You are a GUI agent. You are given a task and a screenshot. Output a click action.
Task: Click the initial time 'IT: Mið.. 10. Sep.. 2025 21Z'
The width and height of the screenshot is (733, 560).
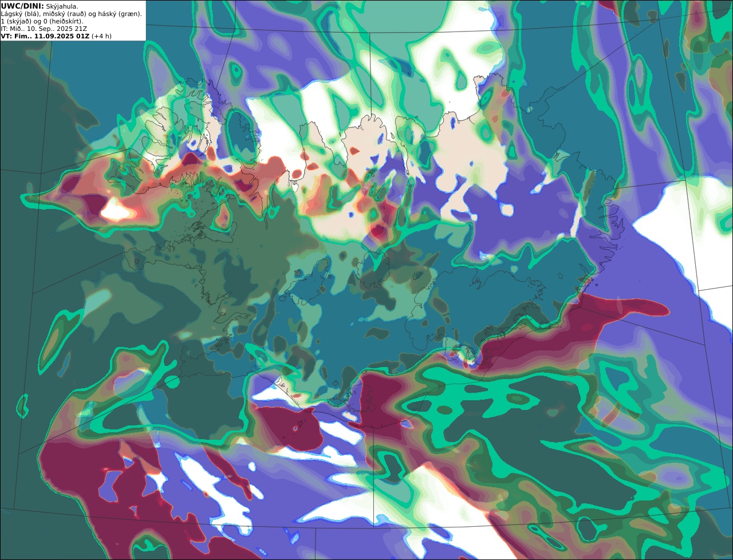click(44, 29)
